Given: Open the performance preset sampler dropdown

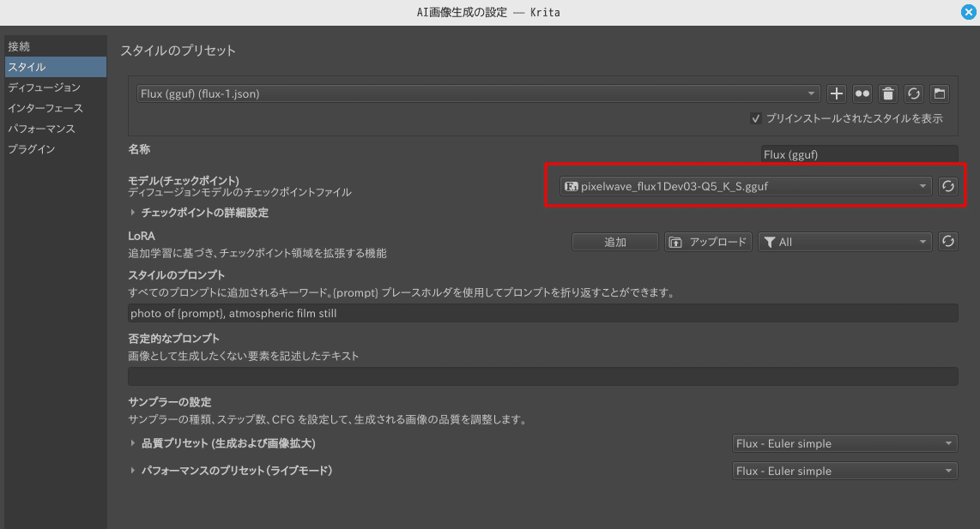Looking at the screenshot, I should (x=845, y=471).
